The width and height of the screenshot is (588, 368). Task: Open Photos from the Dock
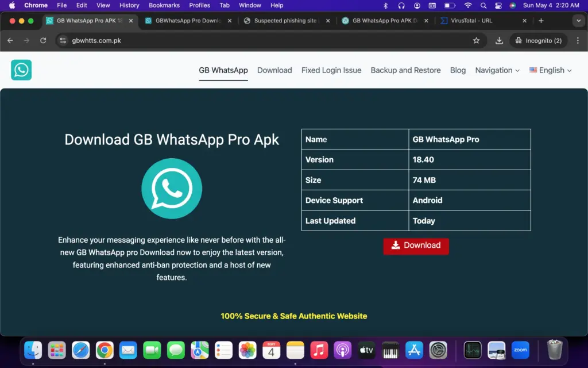pos(247,350)
